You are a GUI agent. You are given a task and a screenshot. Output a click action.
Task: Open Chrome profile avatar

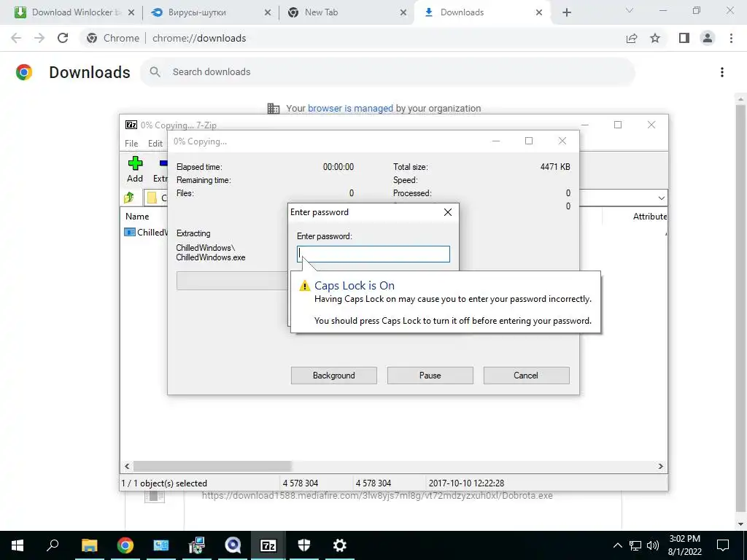point(708,38)
